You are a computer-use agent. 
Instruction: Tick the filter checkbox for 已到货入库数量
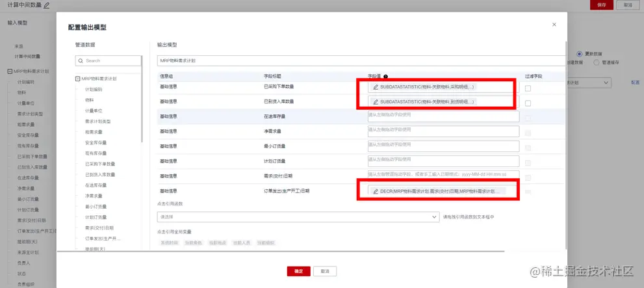[x=528, y=103]
